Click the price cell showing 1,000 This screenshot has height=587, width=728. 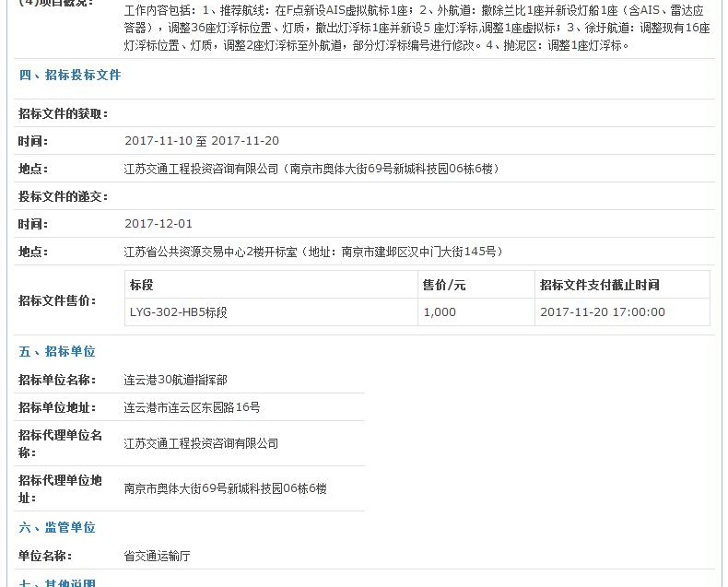pos(440,312)
